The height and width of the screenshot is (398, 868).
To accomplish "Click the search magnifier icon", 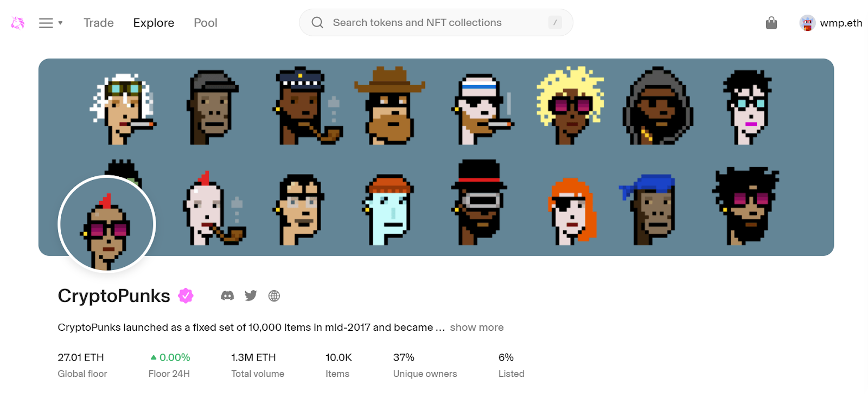I will [x=317, y=22].
